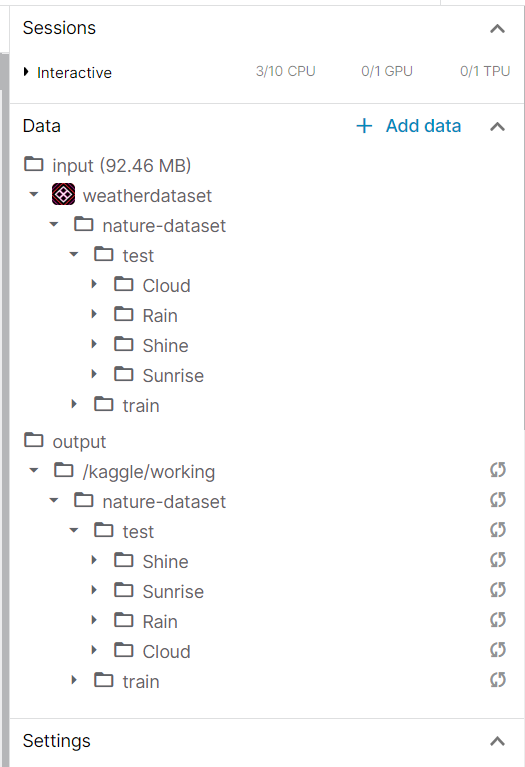The image size is (525, 767).
Task: Click the plus icon beside Add data
Action: click(x=364, y=126)
